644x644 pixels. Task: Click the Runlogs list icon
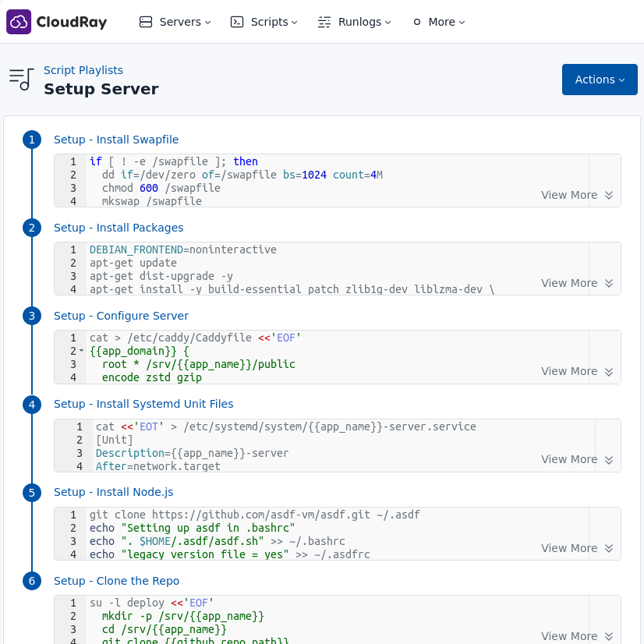[324, 22]
